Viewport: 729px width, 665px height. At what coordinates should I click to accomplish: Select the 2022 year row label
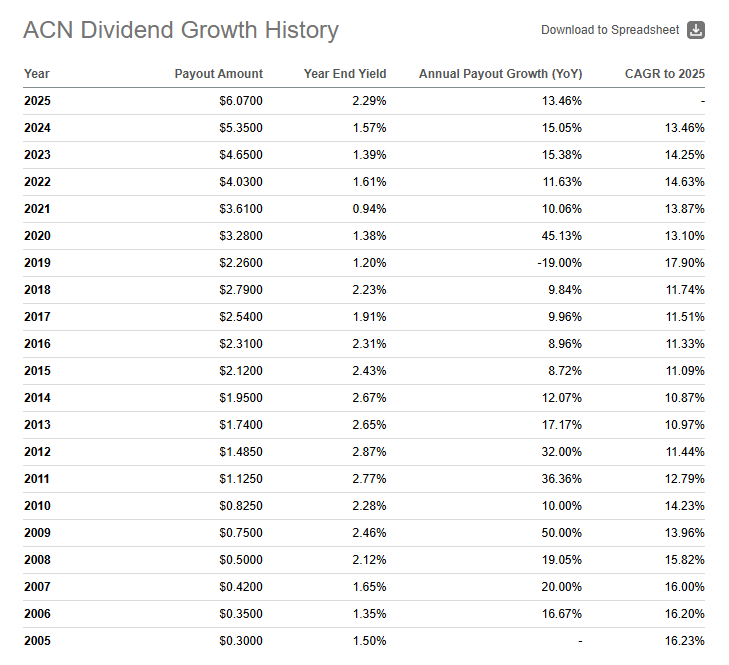point(37,182)
